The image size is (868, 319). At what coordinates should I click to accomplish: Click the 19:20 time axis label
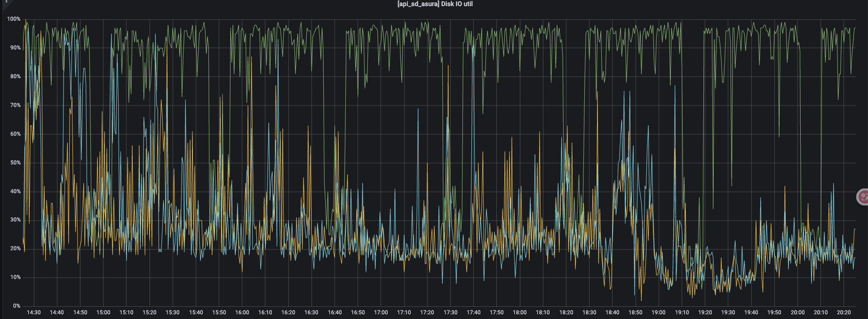pos(705,313)
